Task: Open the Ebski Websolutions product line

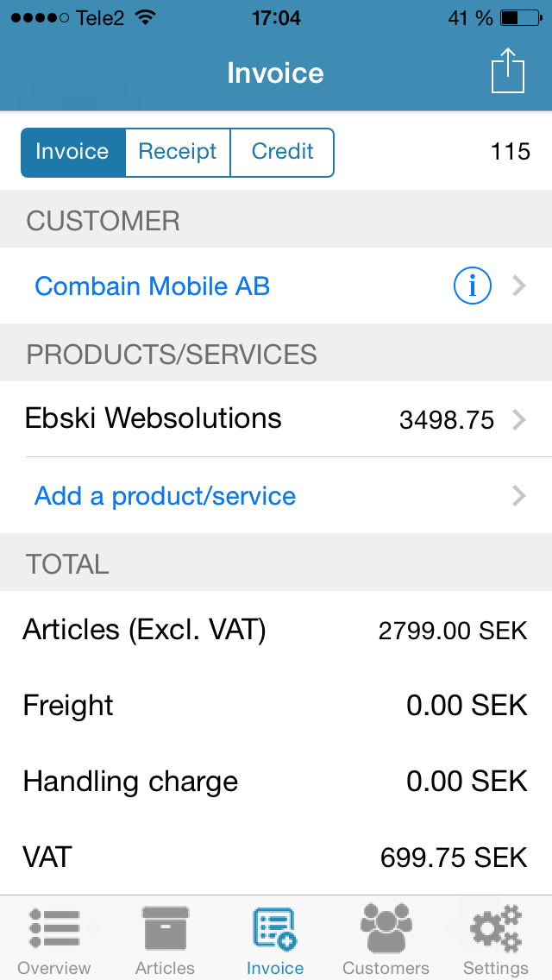Action: click(154, 418)
